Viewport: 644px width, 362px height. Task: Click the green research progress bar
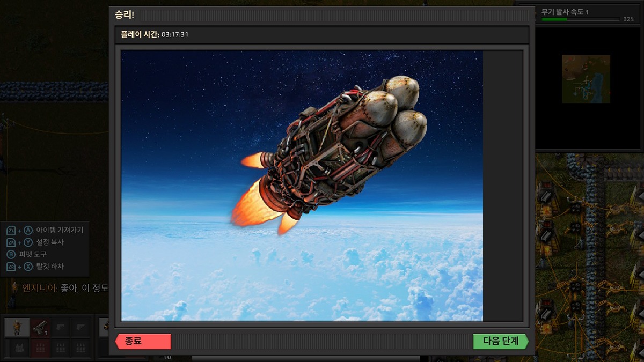pyautogui.click(x=581, y=19)
